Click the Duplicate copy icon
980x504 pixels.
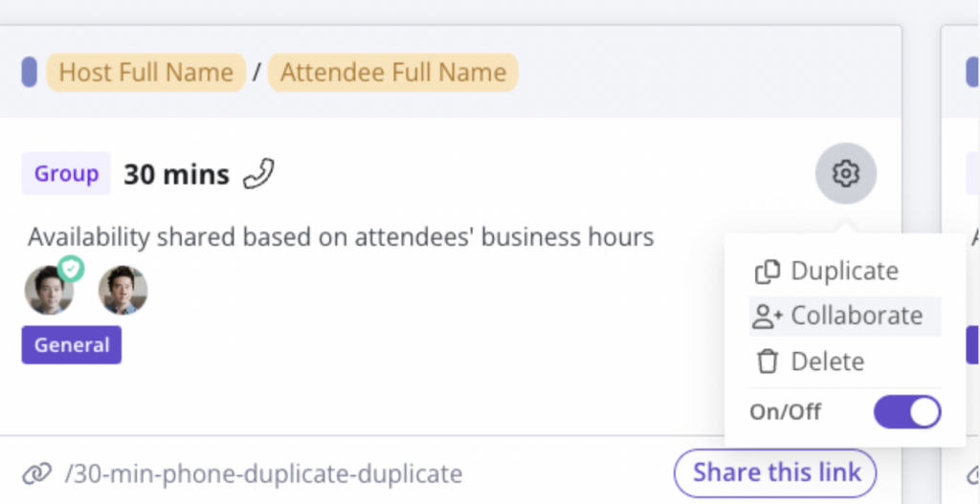coord(768,272)
